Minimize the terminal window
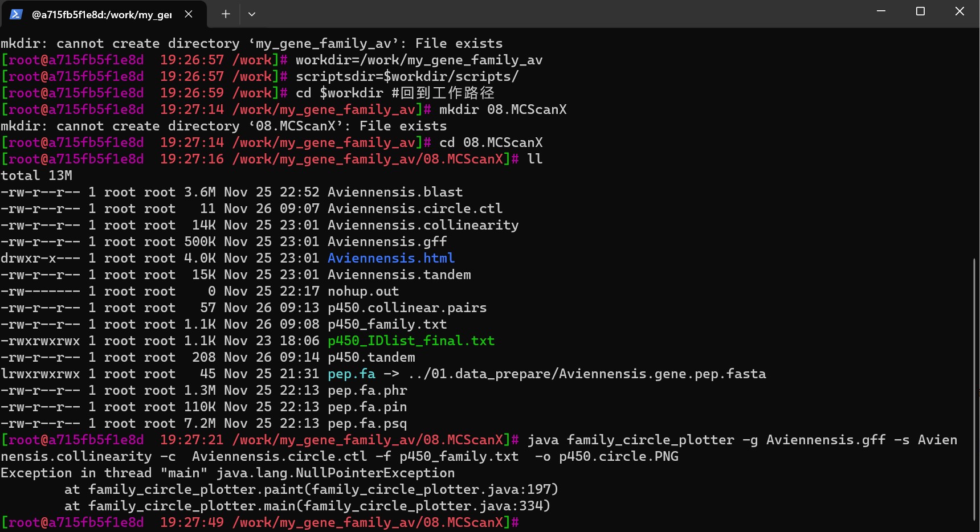980x532 pixels. click(881, 11)
